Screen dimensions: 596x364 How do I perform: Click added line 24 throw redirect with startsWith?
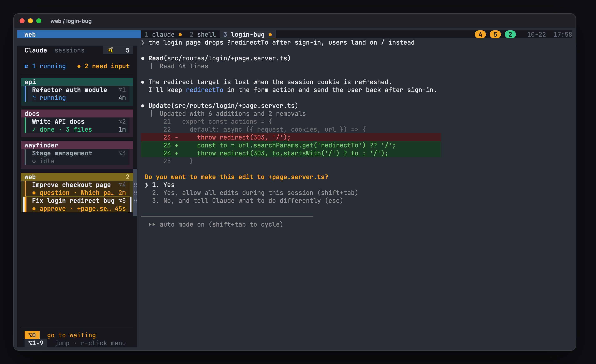(291, 153)
